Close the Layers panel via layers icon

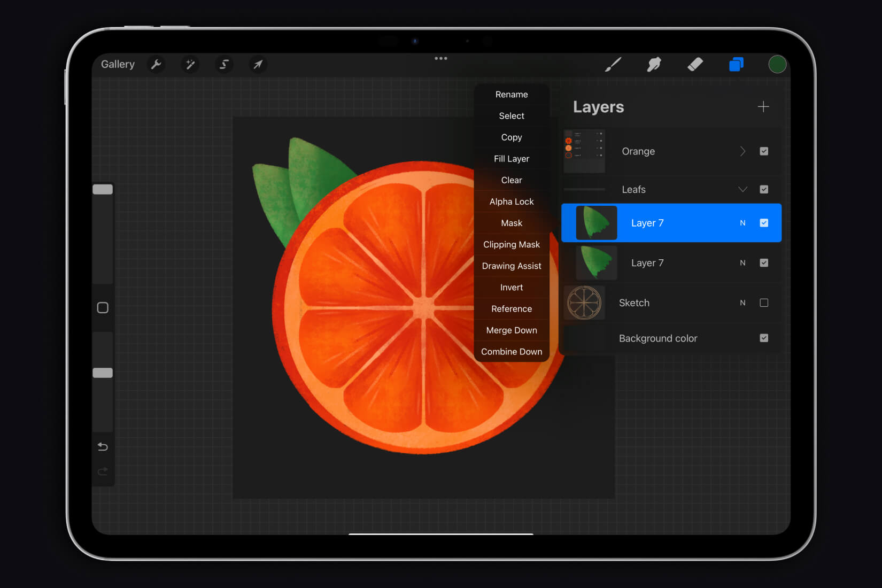tap(736, 65)
